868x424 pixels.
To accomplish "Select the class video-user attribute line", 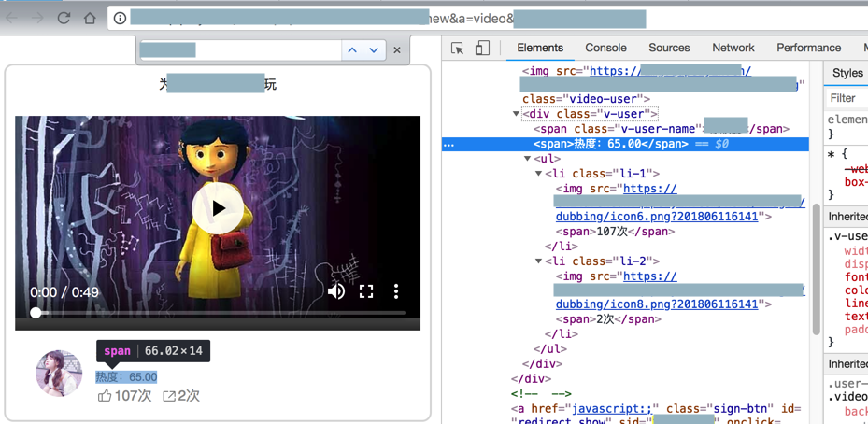I will pos(586,99).
